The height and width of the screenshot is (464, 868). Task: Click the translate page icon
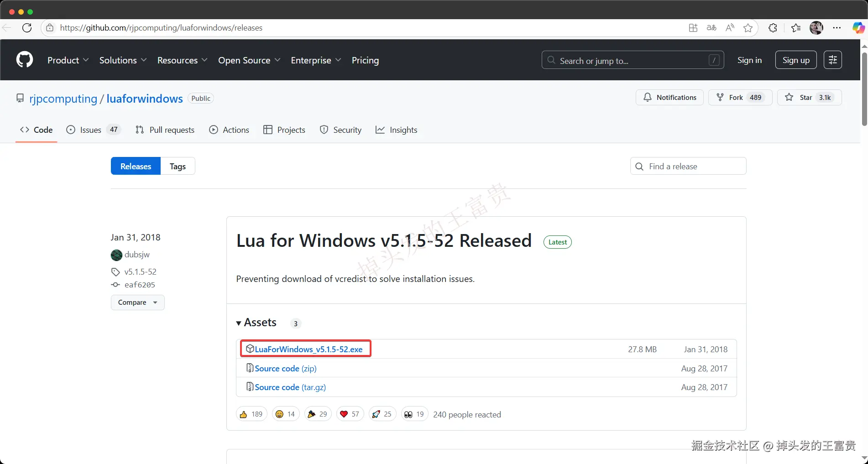711,28
